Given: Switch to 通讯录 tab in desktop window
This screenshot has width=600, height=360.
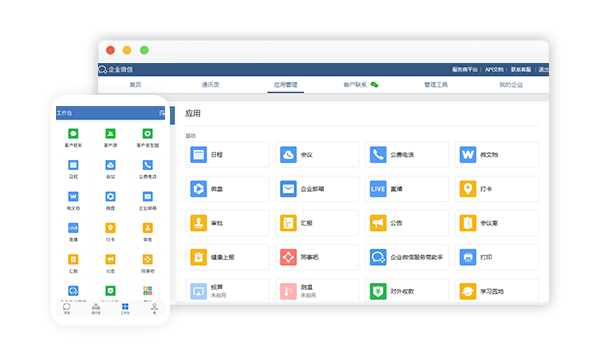Looking at the screenshot, I should click(x=210, y=85).
